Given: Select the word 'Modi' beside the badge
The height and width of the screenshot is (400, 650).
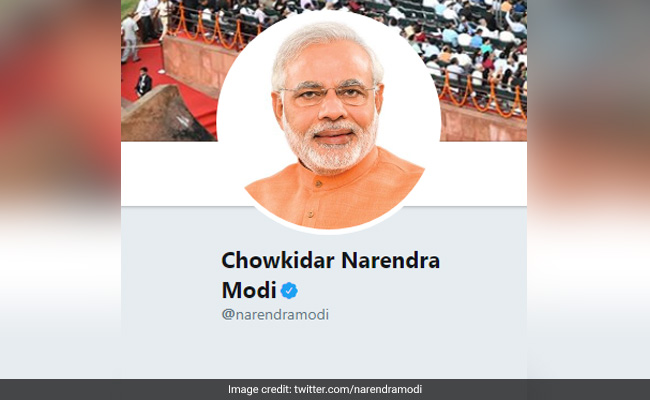Looking at the screenshot, I should coord(249,290).
